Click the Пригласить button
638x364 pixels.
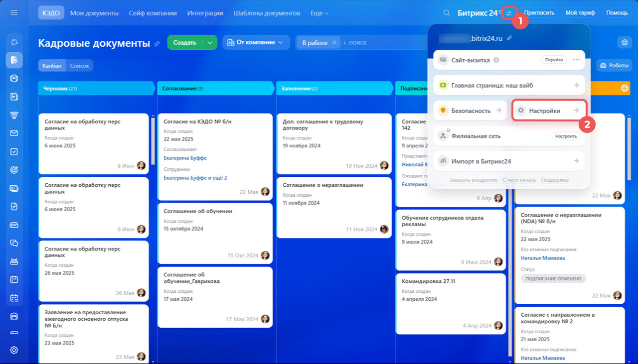click(539, 13)
